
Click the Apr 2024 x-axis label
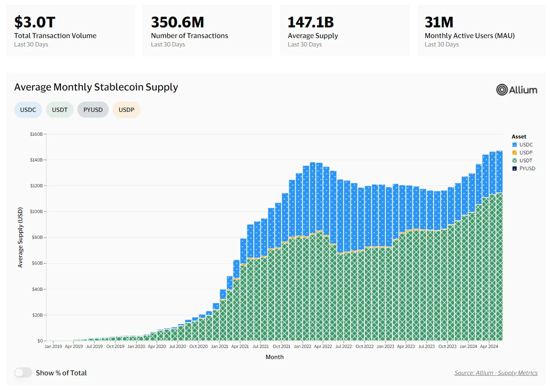coord(489,346)
